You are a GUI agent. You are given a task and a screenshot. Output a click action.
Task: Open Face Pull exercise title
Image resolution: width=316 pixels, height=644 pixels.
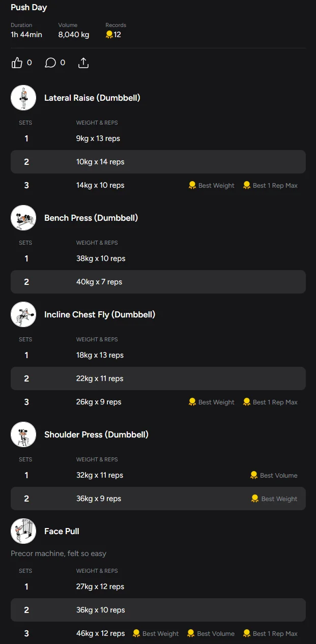coord(62,531)
